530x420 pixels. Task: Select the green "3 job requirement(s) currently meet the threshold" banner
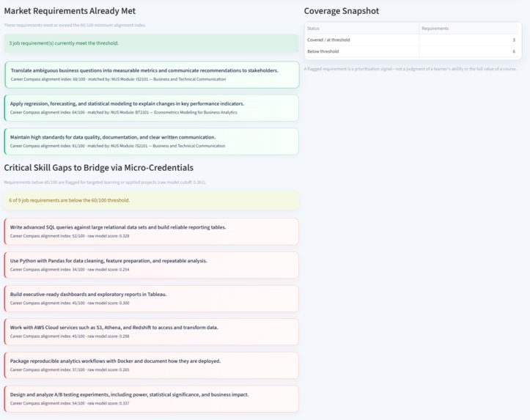(151, 43)
